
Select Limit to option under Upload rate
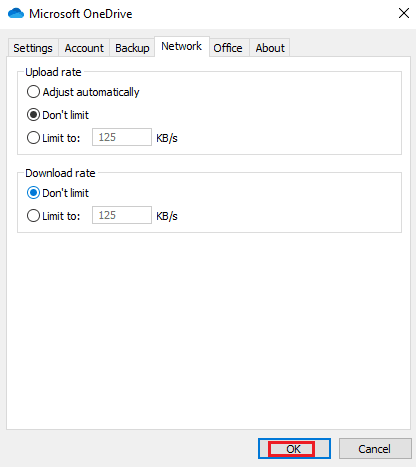point(53,138)
